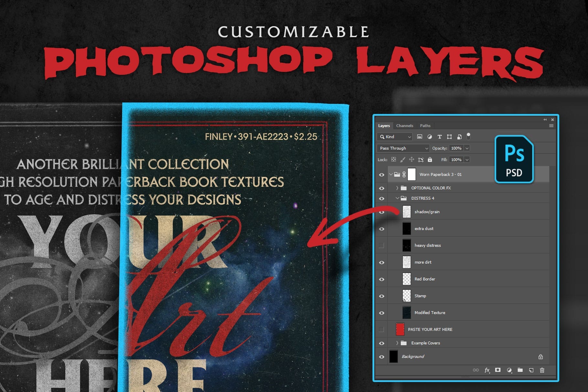588x392 pixels.
Task: Click the OPTIONAL COLOR FX folder icon
Action: click(404, 188)
